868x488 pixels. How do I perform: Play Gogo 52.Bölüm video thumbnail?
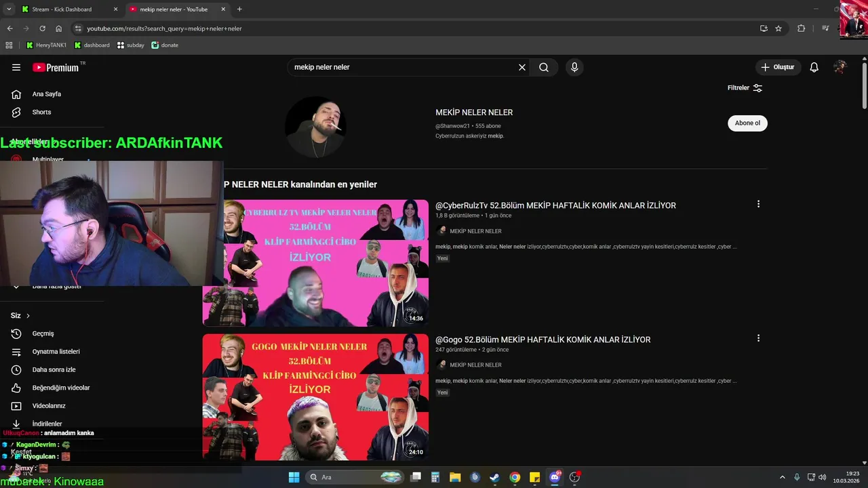tap(315, 397)
